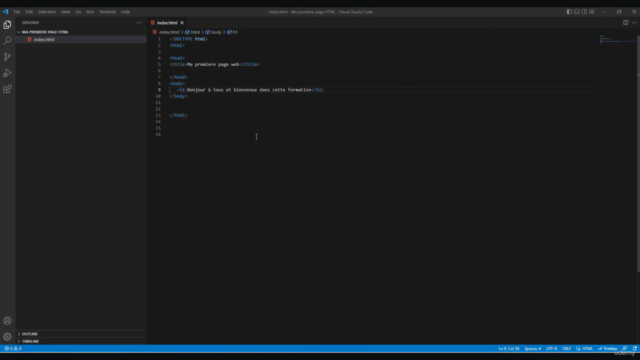Click the feedback icon in status bar
The image size is (640, 360).
625,349
